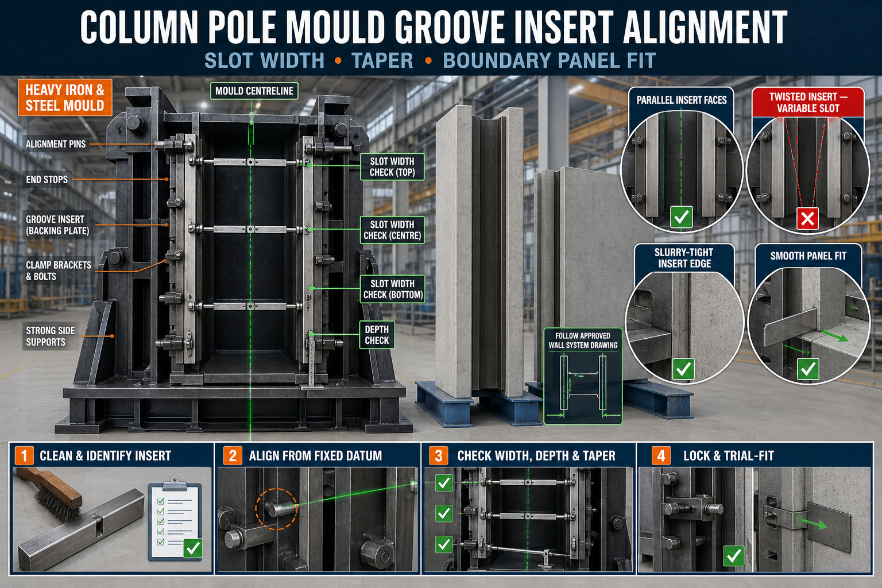Click the clipboard checklist in step 1
This screenshot has height=588, width=882.
tap(175, 519)
